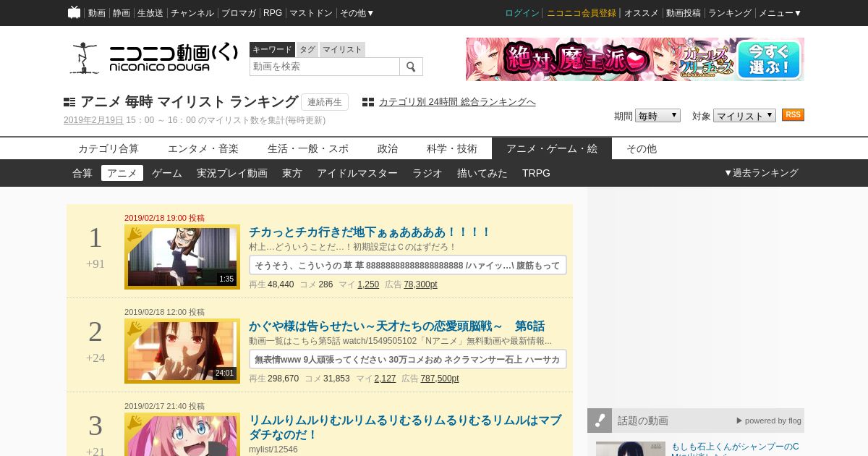This screenshot has height=456, width=868.
Task: Click ランキング in top bar
Action: pyautogui.click(x=730, y=13)
